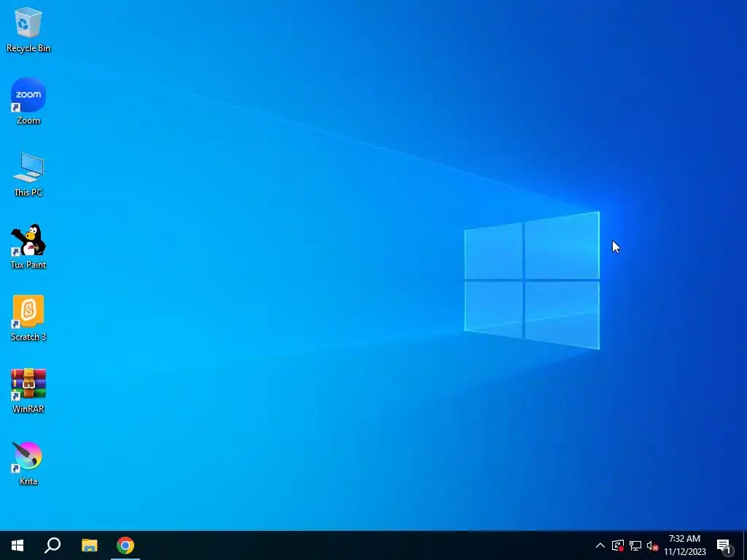Select the Tux Paint desktop shortcut
The width and height of the screenshot is (747, 560).
28,246
